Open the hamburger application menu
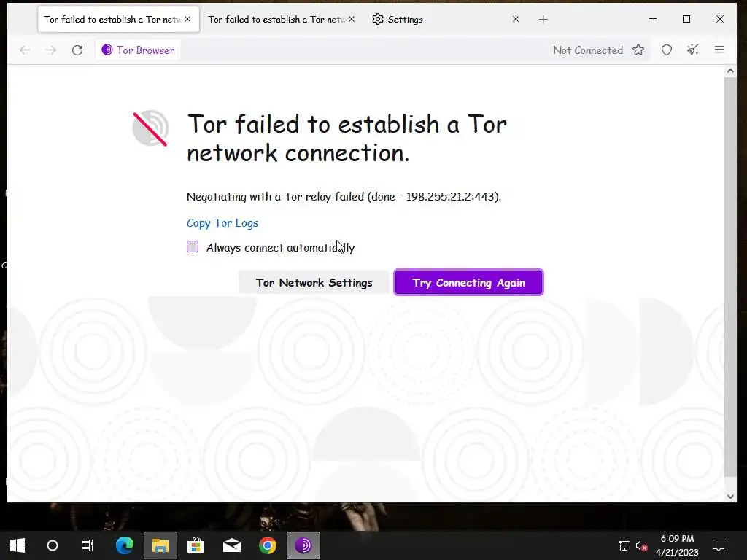This screenshot has height=560, width=747. coord(719,50)
